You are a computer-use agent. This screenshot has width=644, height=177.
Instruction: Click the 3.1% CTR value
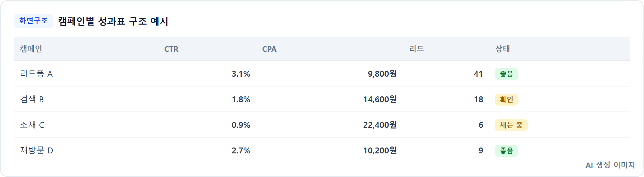[241, 74]
